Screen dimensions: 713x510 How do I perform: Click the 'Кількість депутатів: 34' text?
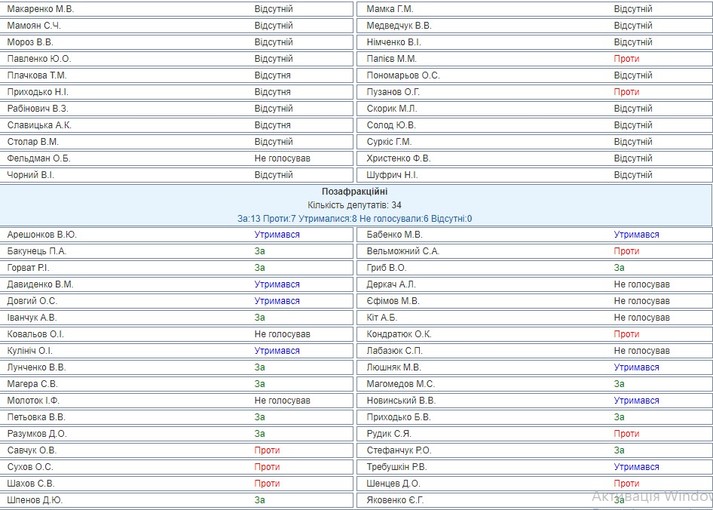[x=355, y=205]
